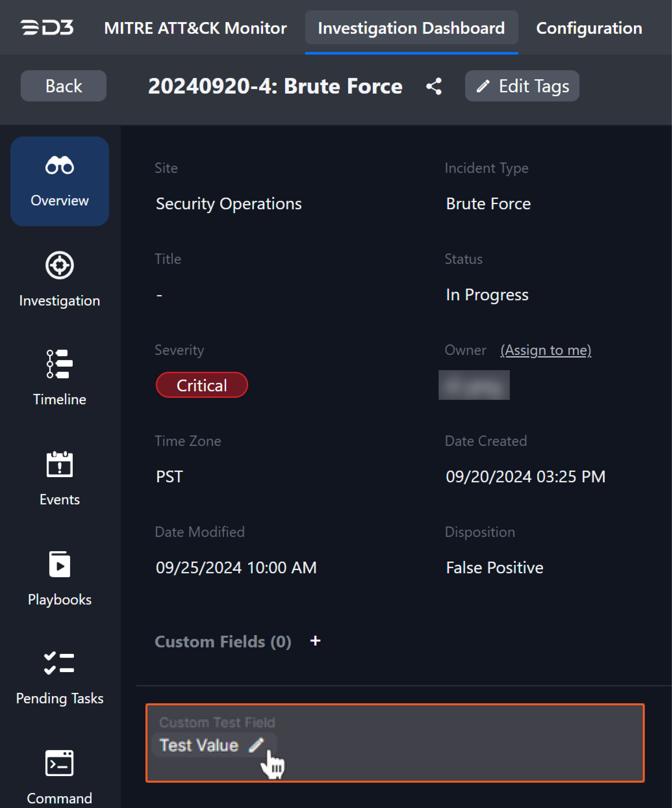This screenshot has width=672, height=808.
Task: Open the Command terminal sidebar icon
Action: pyautogui.click(x=60, y=763)
